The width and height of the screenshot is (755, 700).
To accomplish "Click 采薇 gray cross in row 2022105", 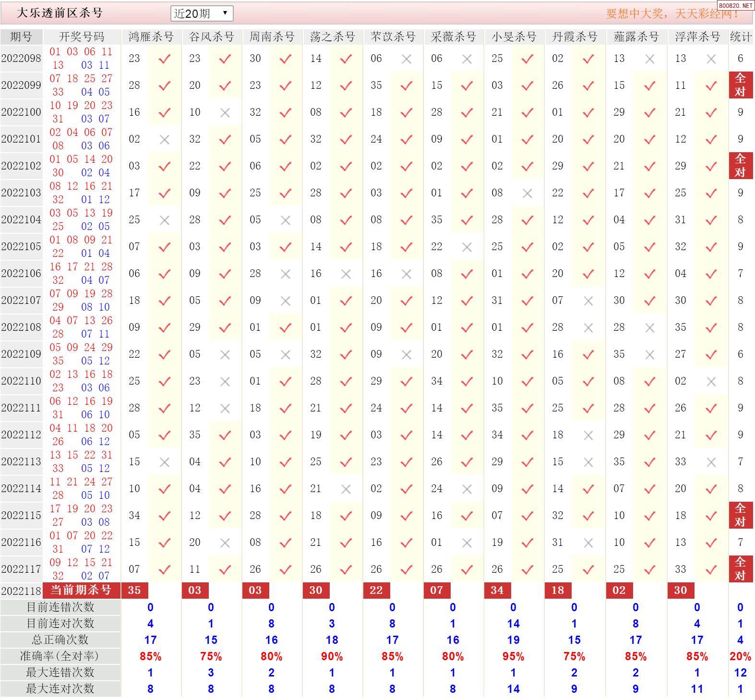I will click(467, 247).
